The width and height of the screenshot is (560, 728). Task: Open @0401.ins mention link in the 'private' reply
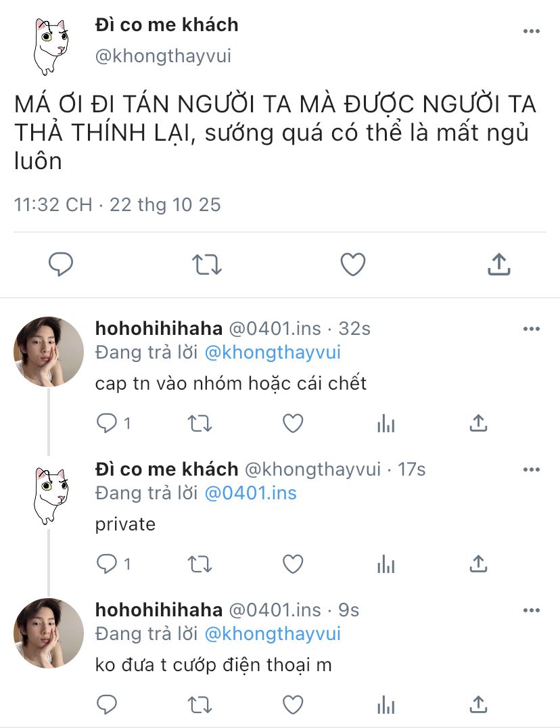(251, 493)
